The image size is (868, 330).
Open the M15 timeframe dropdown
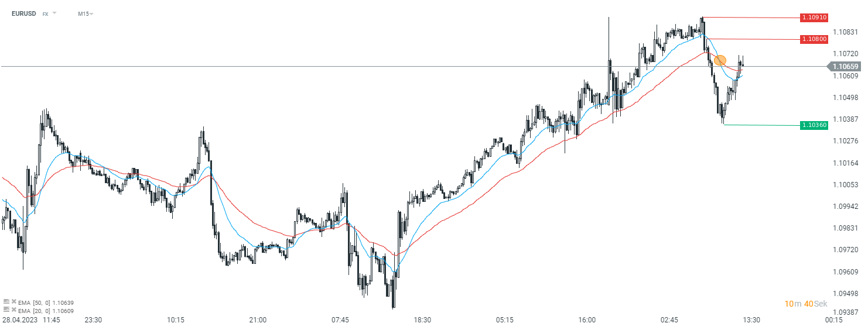[x=86, y=13]
